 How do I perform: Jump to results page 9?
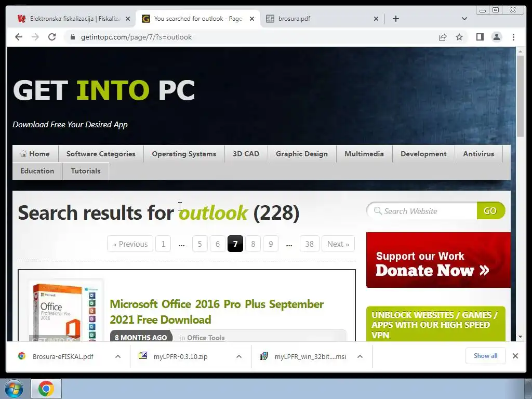pyautogui.click(x=270, y=244)
